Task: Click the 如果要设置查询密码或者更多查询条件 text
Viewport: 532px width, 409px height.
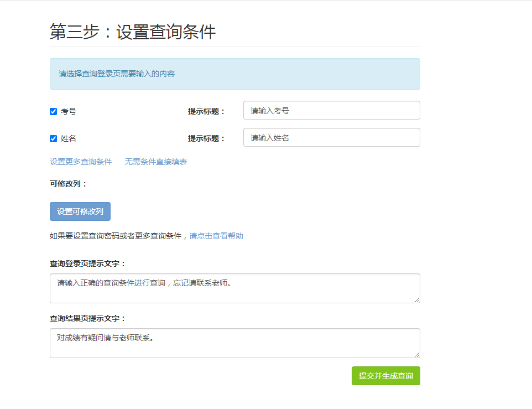Action: pos(116,236)
